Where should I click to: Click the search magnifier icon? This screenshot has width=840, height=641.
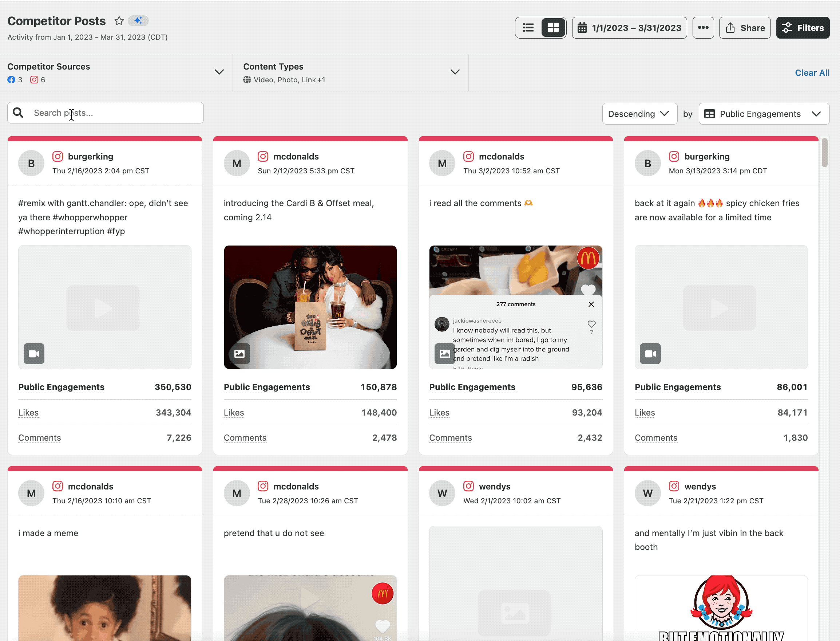[18, 113]
